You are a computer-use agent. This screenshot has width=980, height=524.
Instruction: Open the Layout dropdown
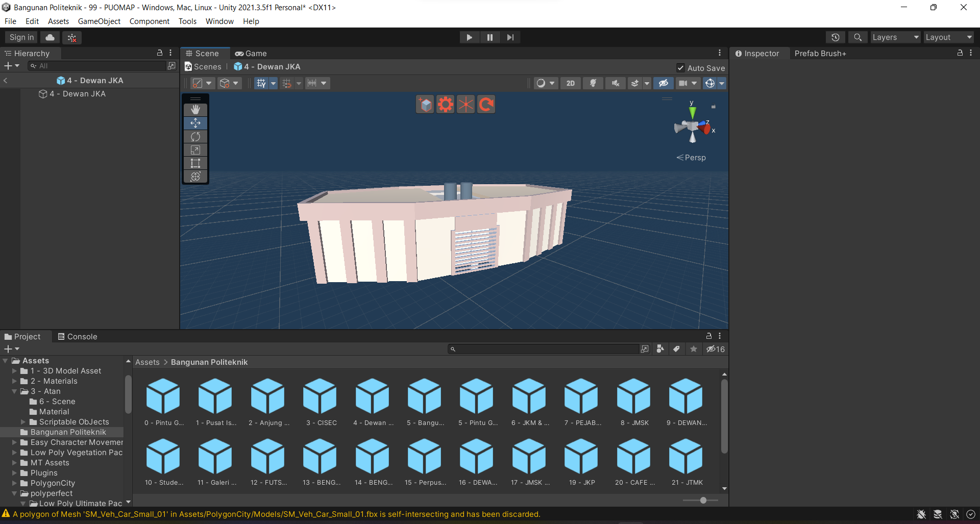coord(948,37)
